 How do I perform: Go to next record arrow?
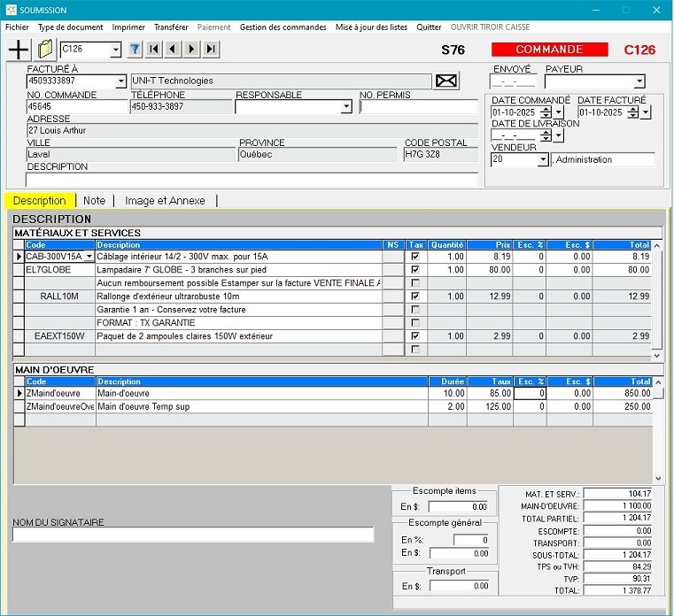click(192, 50)
